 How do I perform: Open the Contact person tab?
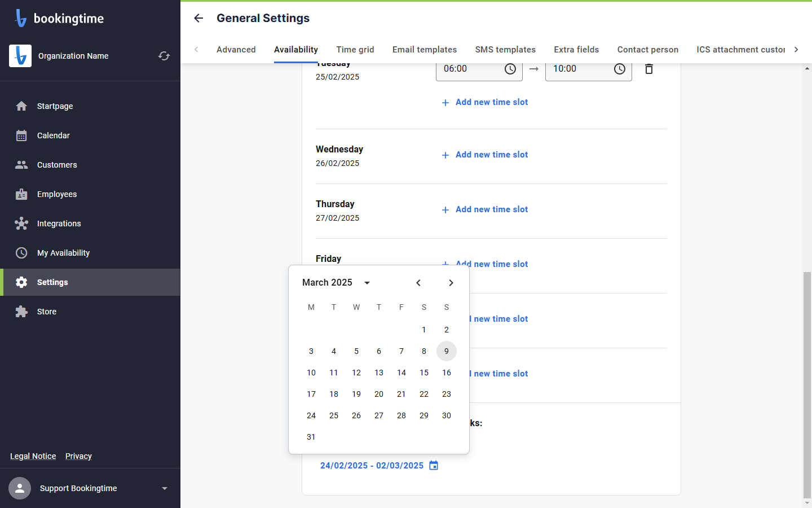648,50
